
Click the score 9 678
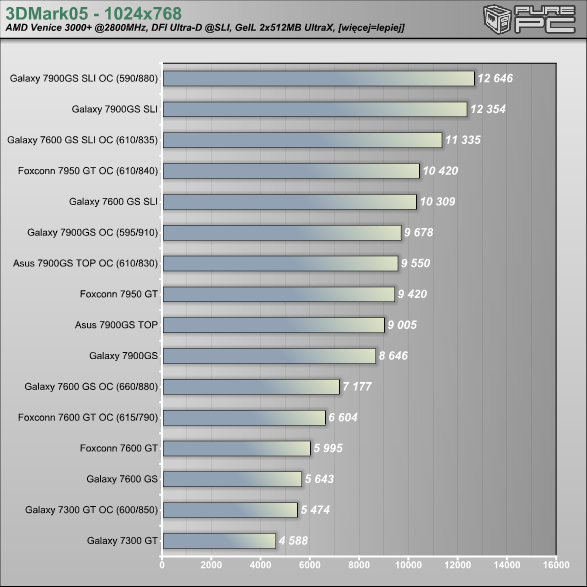click(x=419, y=232)
